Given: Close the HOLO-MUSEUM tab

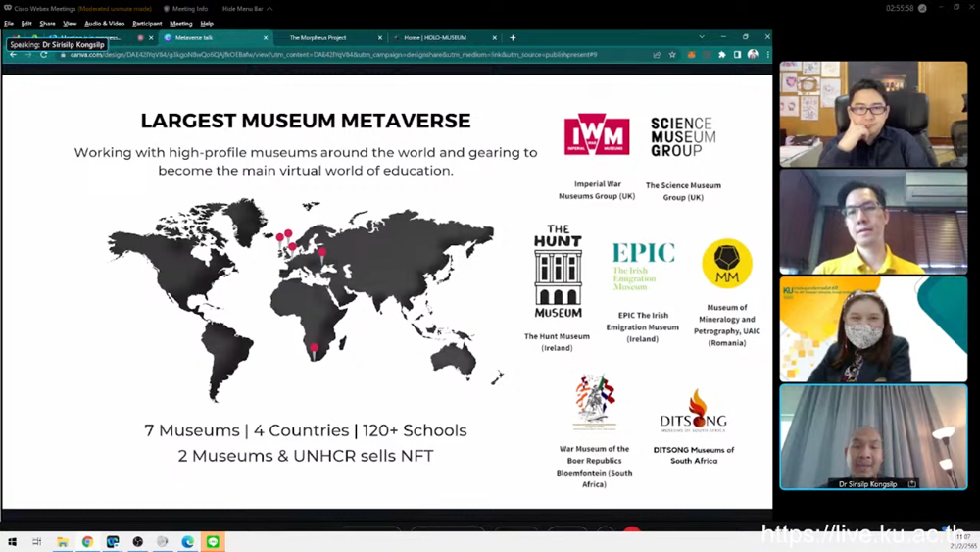Looking at the screenshot, I should coord(494,37).
